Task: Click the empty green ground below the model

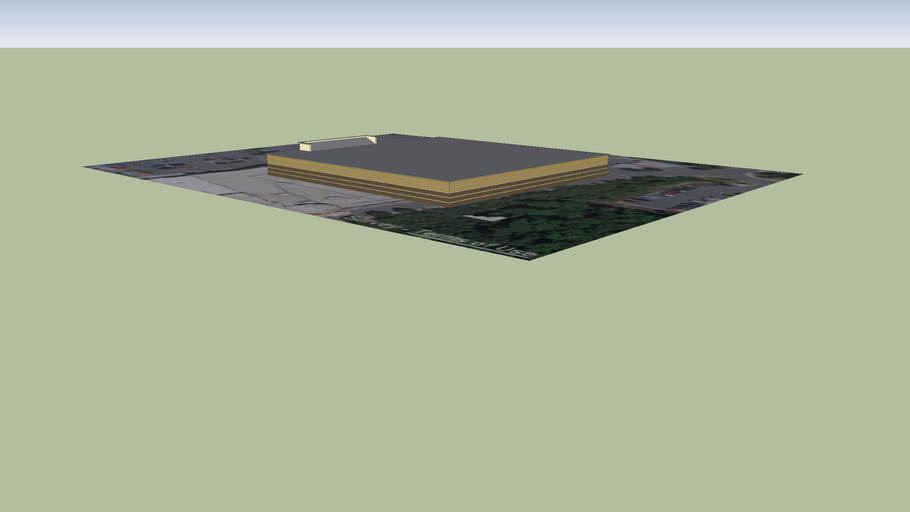Action: tap(455, 380)
